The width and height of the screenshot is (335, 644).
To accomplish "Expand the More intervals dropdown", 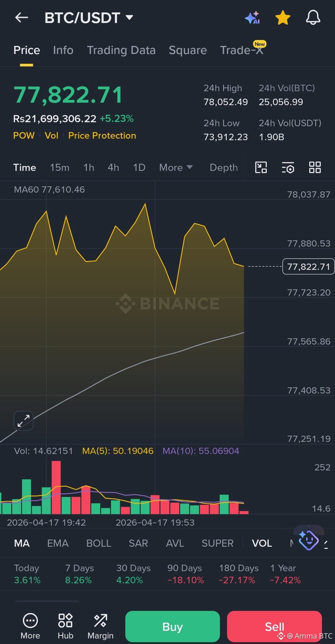I will tap(176, 167).
